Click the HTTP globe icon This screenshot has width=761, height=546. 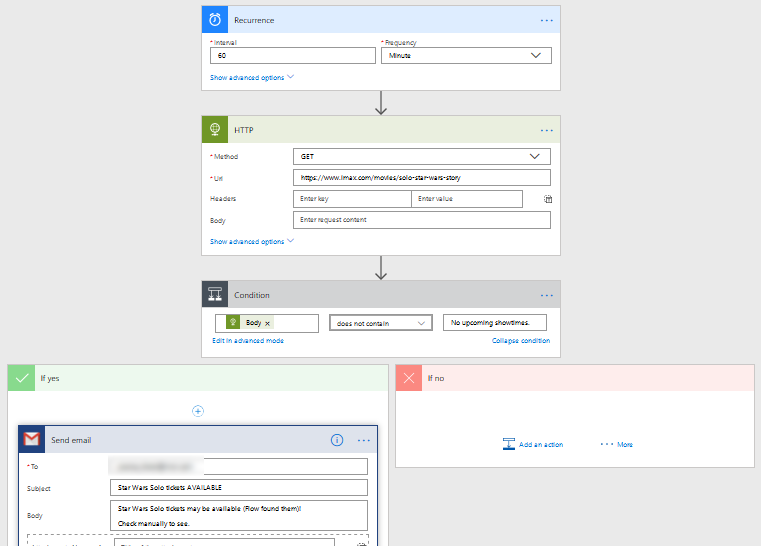click(x=215, y=130)
